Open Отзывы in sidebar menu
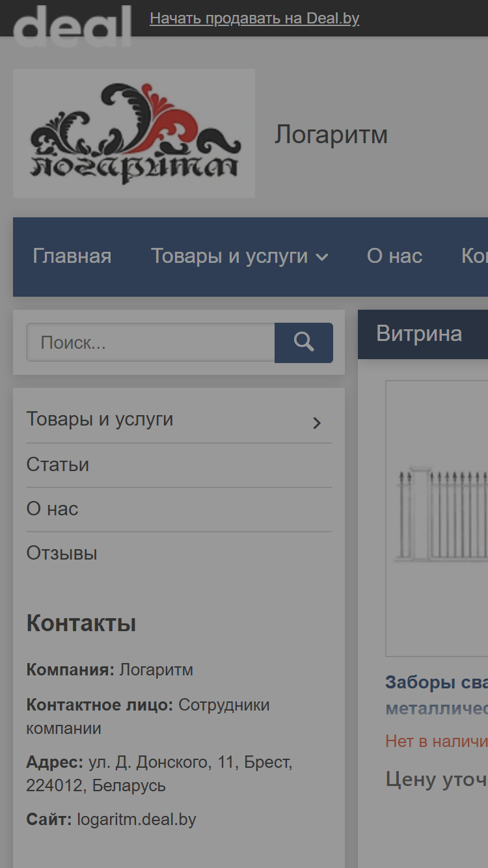Screen dimensions: 488x868 62,553
